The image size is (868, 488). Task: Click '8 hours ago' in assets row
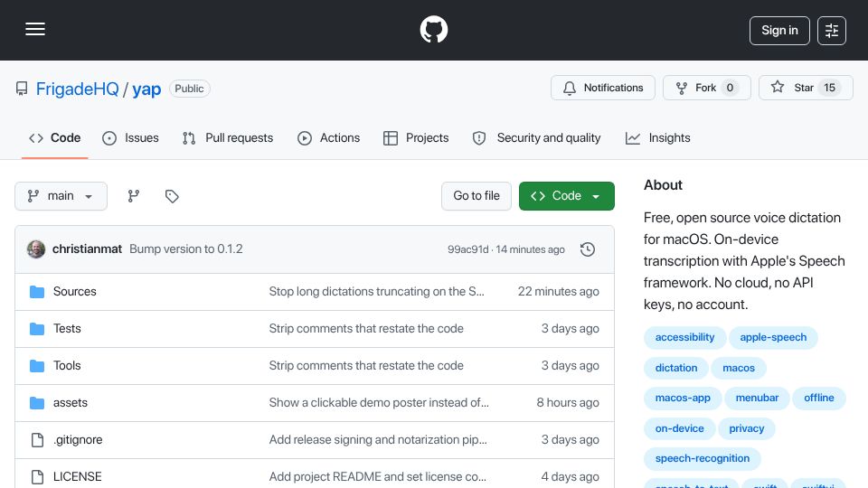point(568,403)
